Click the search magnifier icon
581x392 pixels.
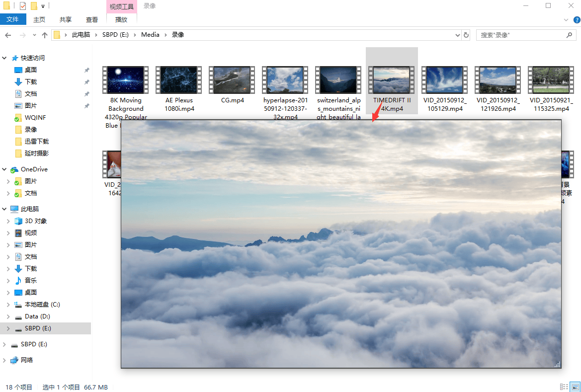coord(570,35)
